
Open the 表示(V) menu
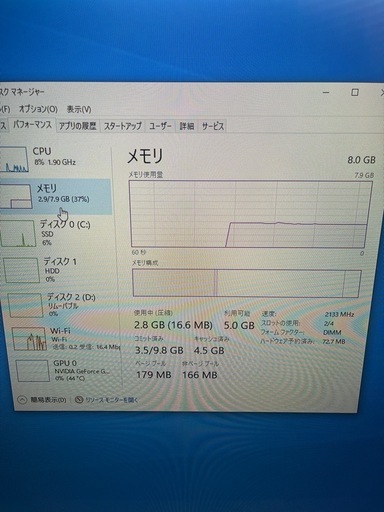pos(79,109)
